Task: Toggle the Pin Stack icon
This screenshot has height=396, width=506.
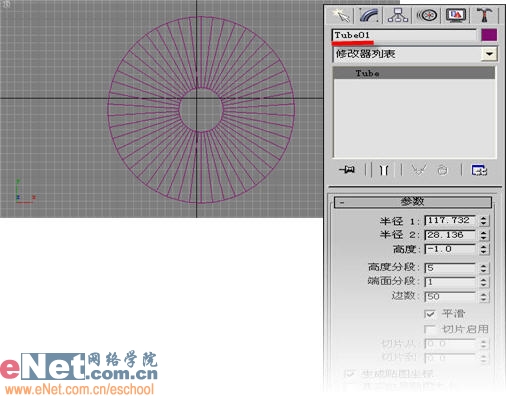Action: [x=347, y=170]
